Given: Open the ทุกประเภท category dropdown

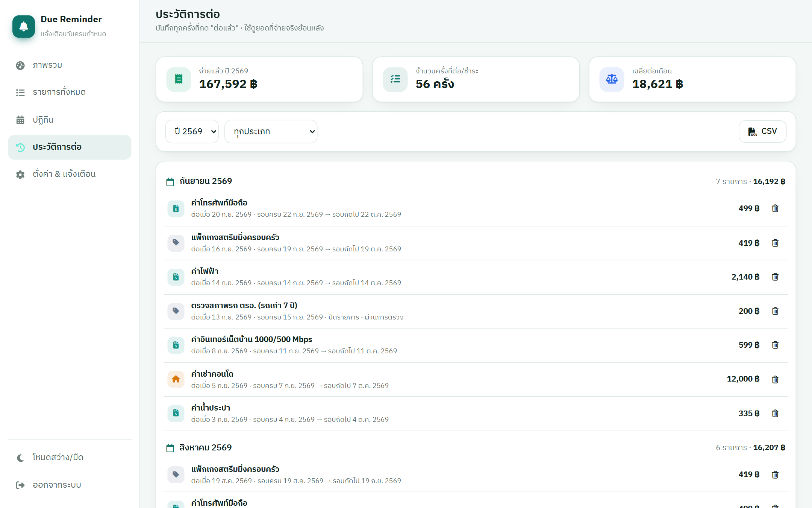Looking at the screenshot, I should 271,131.
